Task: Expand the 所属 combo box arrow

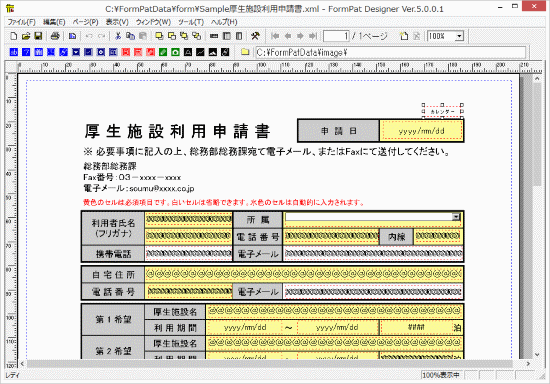Action: pos(456,217)
